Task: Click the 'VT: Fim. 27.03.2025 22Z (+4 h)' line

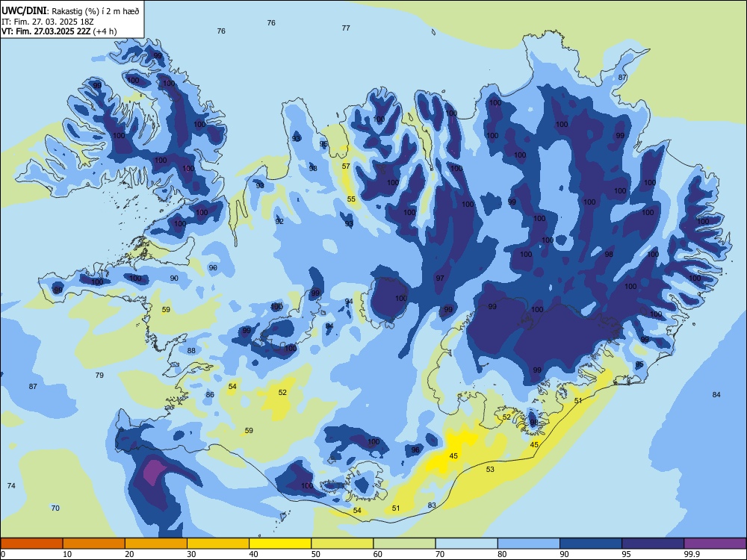Action: pyautogui.click(x=59, y=31)
